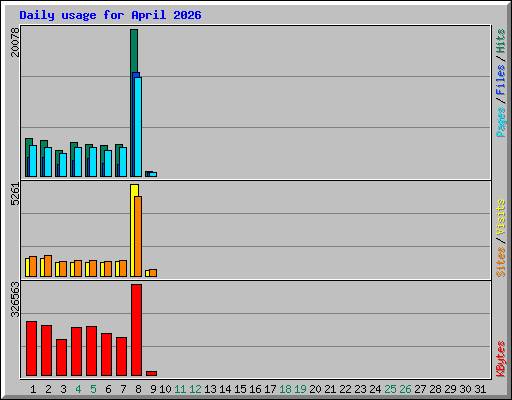Click the 326563 KBytes axis value
Image resolution: width=512 pixels, height=400 pixels.
(15, 300)
